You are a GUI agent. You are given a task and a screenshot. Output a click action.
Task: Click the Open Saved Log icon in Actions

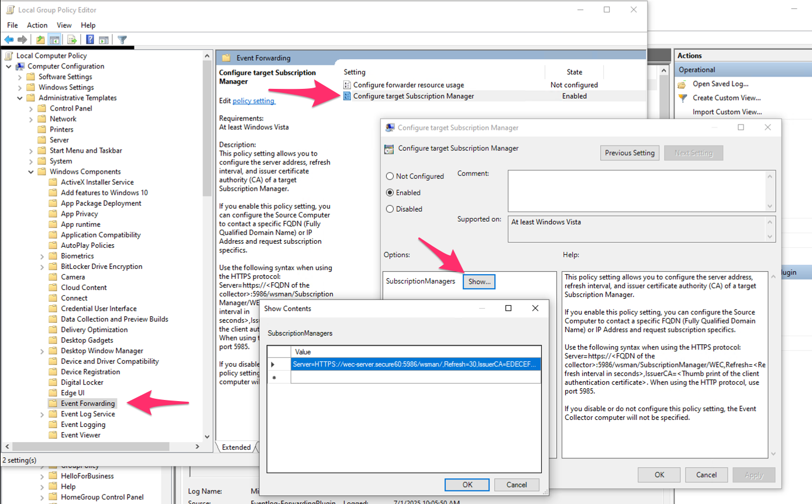pos(682,84)
